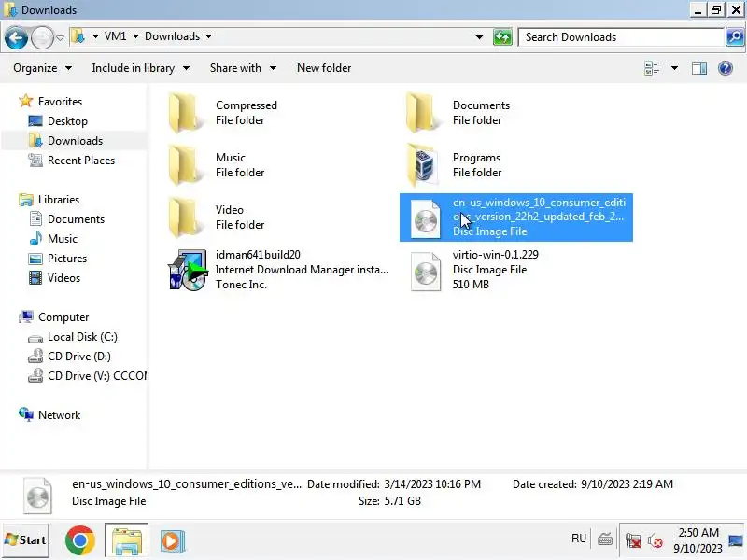This screenshot has height=560, width=747.
Task: Open recent pages dropdown next to Forward
Action: [60, 37]
